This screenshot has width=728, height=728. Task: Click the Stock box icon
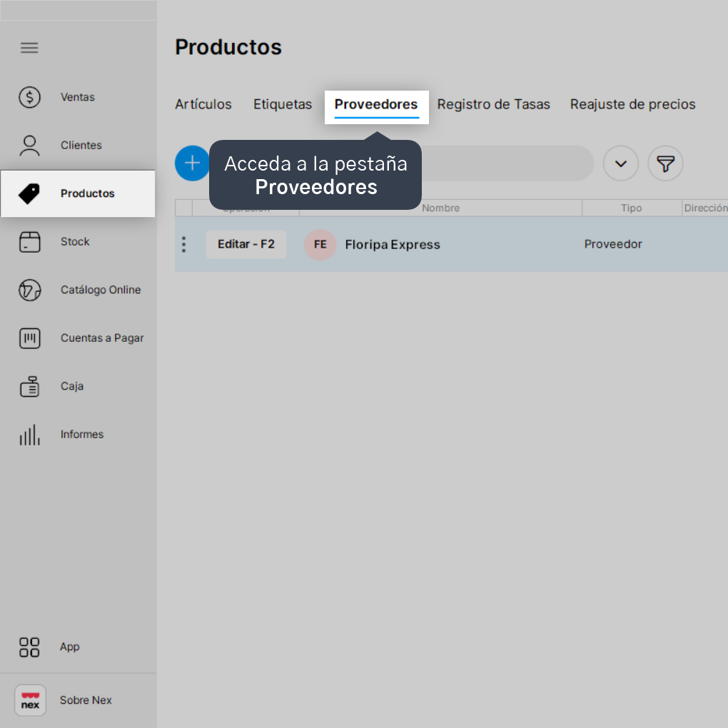[30, 242]
